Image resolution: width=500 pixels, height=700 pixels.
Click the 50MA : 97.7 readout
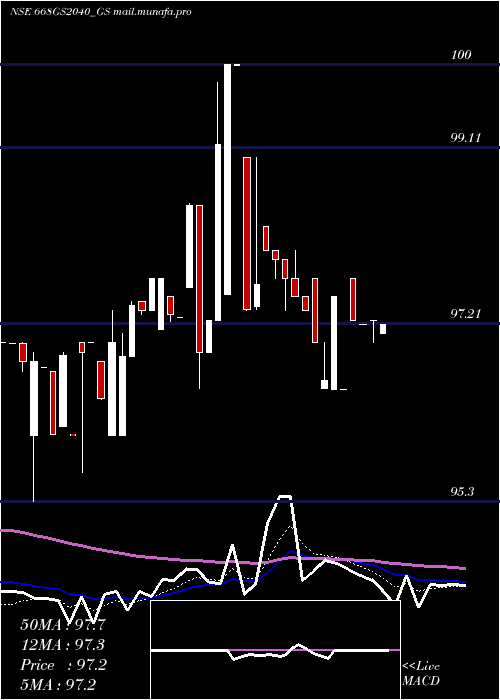tap(63, 625)
